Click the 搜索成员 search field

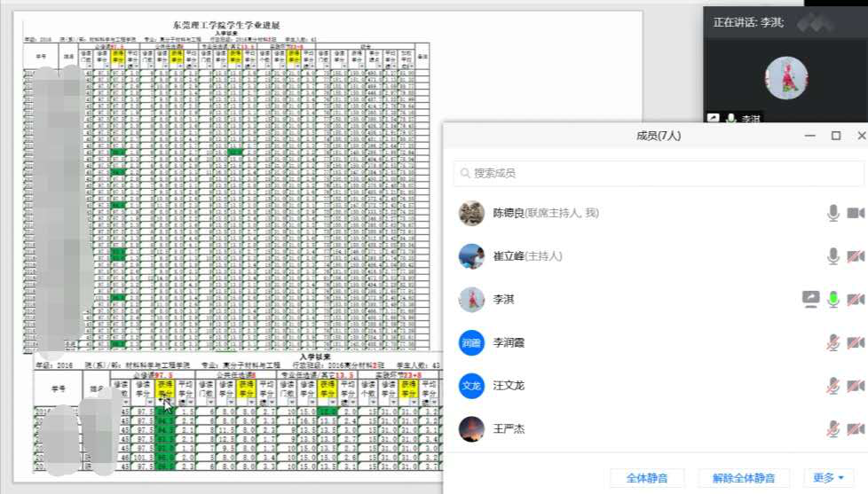657,173
